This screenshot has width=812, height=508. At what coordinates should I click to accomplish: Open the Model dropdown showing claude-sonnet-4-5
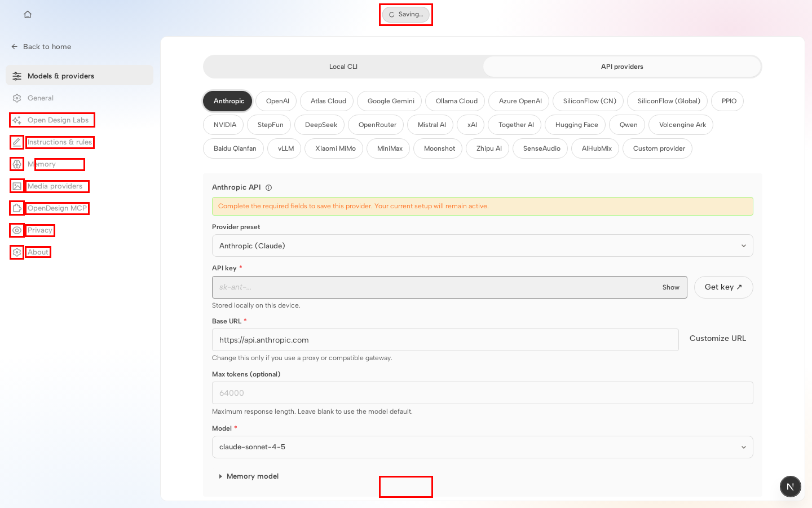482,447
